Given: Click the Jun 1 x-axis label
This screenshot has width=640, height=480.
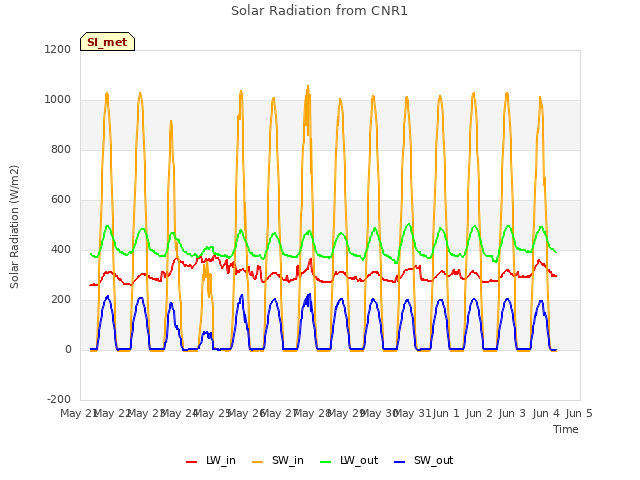Looking at the screenshot, I should (446, 413).
